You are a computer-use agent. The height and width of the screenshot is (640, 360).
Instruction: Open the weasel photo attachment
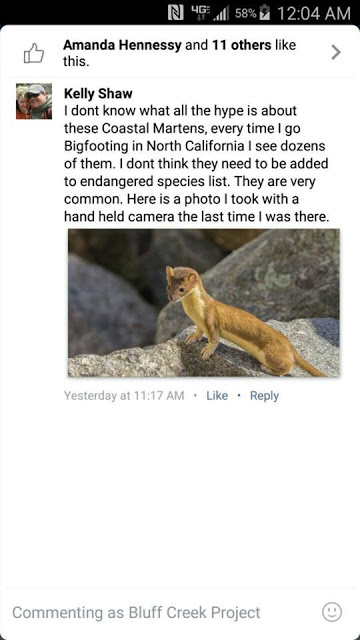tap(204, 303)
